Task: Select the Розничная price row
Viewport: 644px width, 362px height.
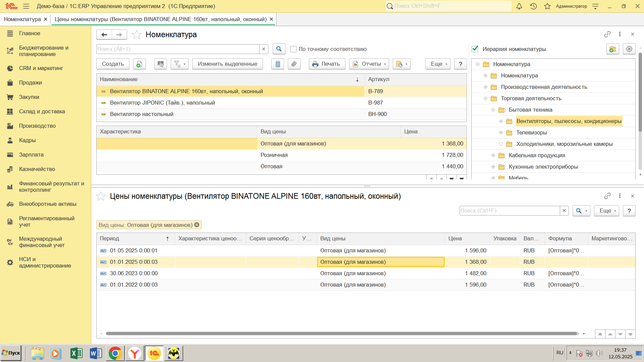Action: coord(281,155)
